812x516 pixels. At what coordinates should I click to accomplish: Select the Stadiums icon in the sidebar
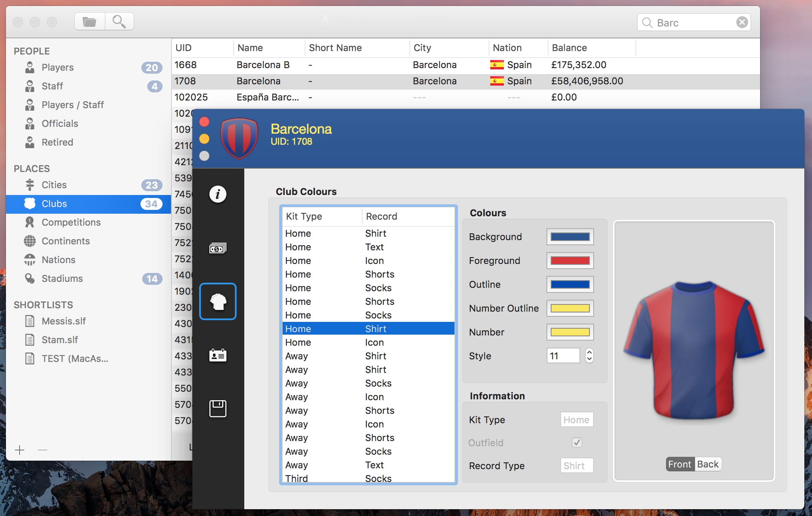[30, 278]
